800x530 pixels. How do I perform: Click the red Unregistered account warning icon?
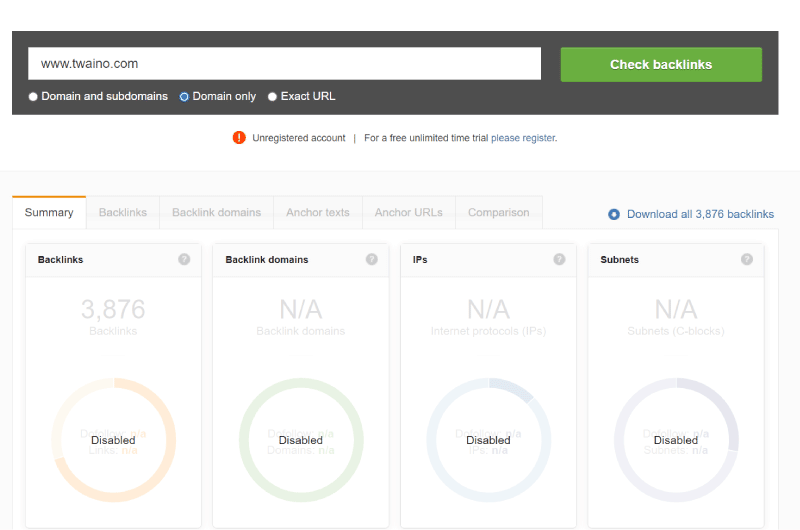[239, 138]
